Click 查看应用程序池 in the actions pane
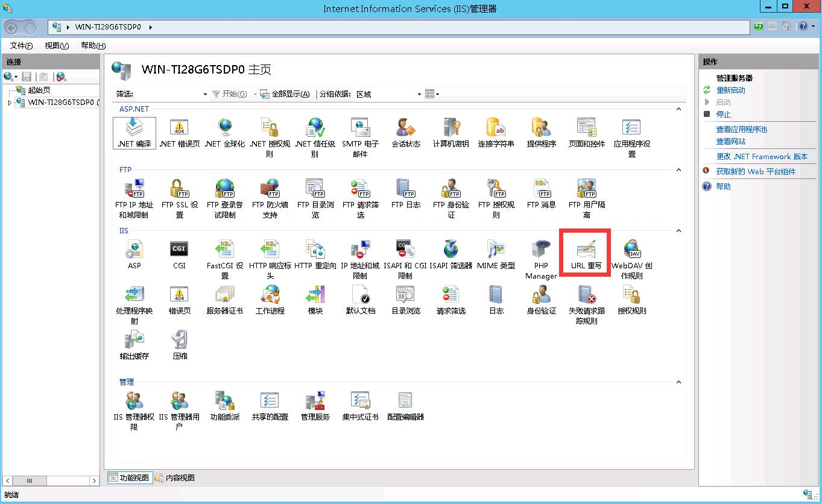Screen dimensions: 822x504 [x=741, y=129]
